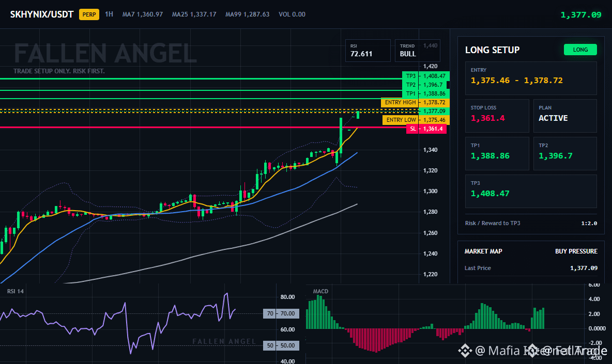Click the MA99 1,287.63 indicator label
This screenshot has height=364, width=612.
(248, 14)
